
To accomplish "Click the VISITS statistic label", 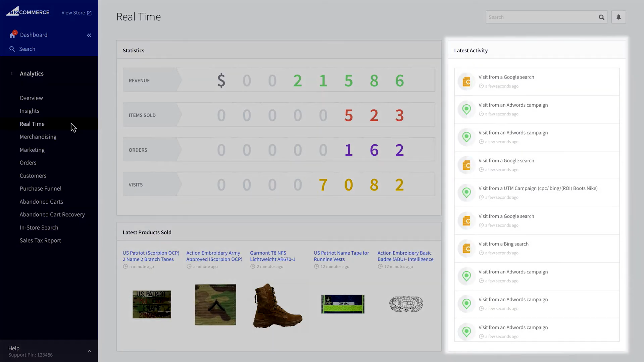I will pos(136,185).
